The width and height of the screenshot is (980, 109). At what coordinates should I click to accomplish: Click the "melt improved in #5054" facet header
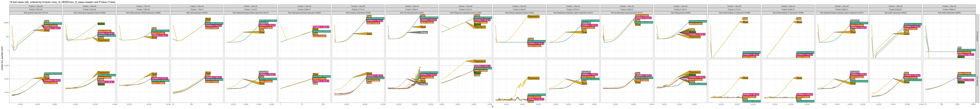(x=197, y=13)
